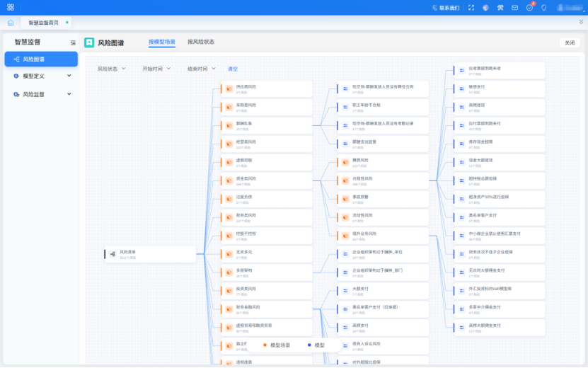Select the 债务人诉讼风险 model node

[x=383, y=346]
